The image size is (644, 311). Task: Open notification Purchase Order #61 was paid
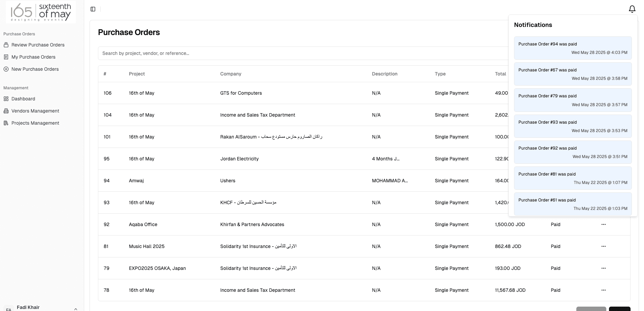coord(573,204)
